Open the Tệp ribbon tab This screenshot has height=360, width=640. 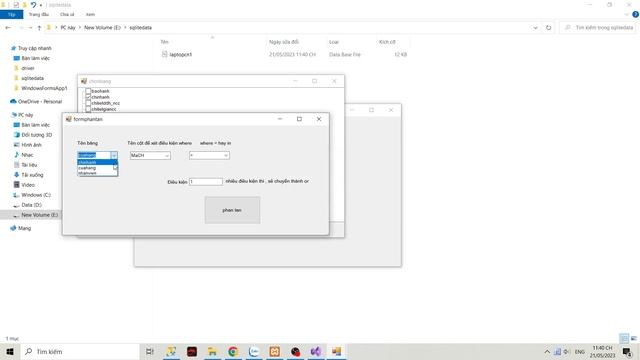(x=11, y=14)
